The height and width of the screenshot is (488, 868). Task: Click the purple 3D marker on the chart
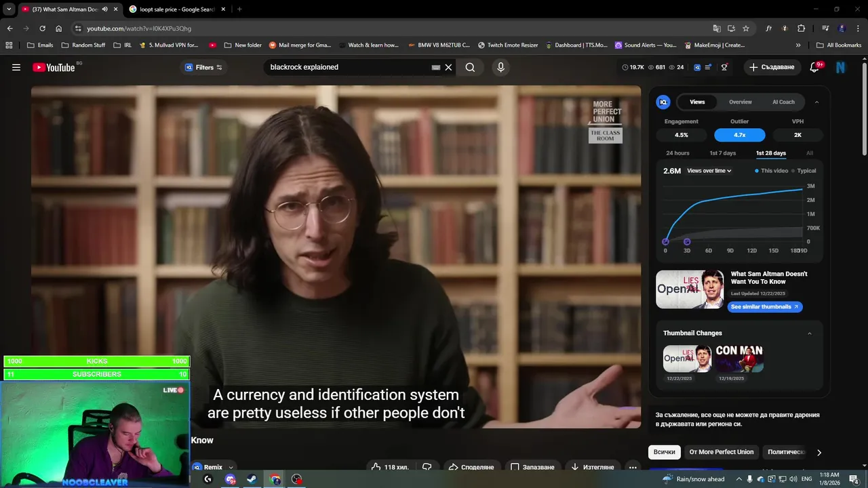tap(687, 241)
